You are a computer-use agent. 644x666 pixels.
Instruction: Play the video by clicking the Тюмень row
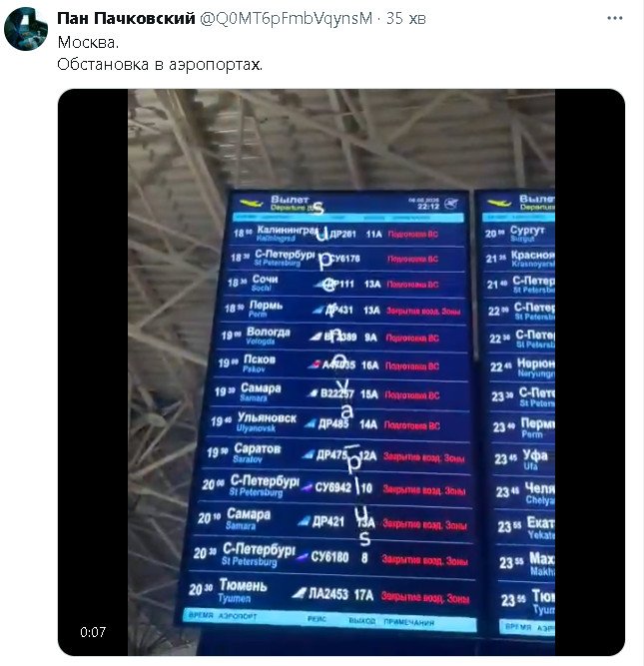point(327,592)
